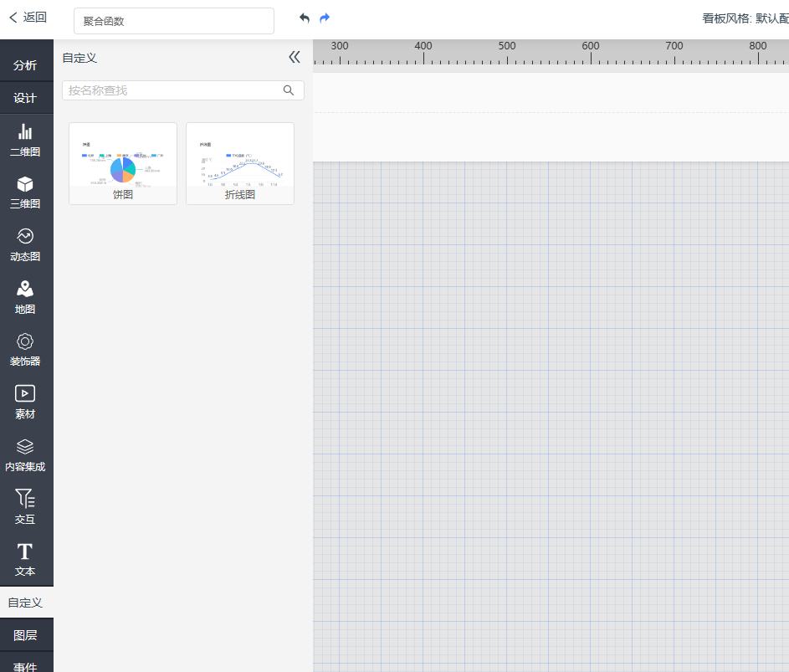
Task: Open the 三维图 (3D chart) category
Action: 25,192
